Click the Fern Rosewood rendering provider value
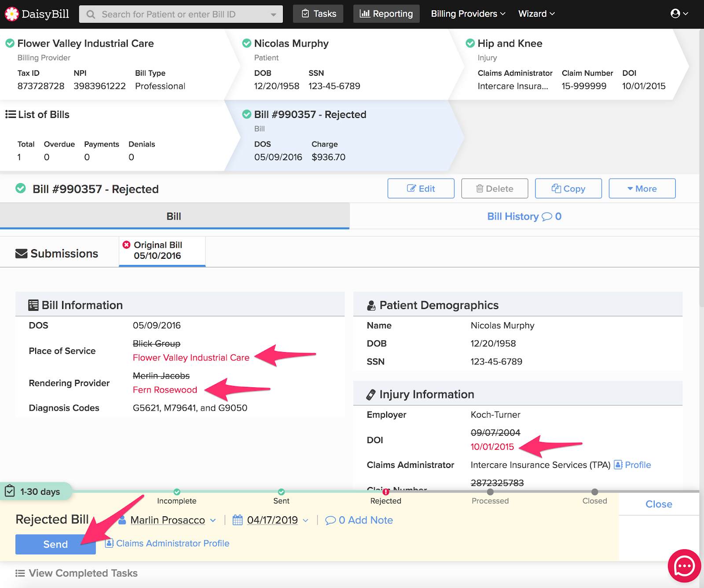This screenshot has width=704, height=588. tap(165, 390)
